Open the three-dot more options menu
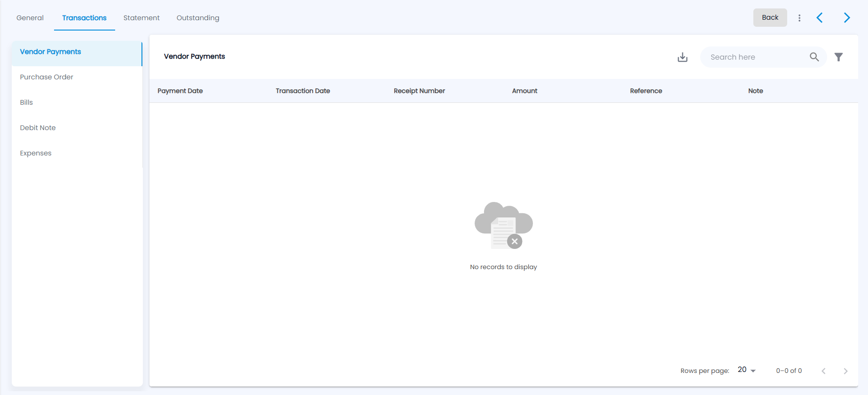Screen dimensions: 868x395 [x=799, y=18]
